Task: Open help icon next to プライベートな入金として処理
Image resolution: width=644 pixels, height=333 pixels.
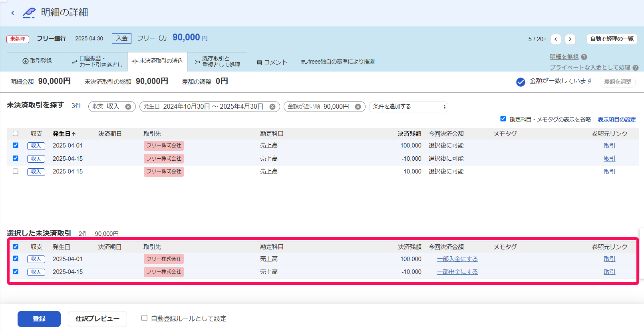Action: 636,68
